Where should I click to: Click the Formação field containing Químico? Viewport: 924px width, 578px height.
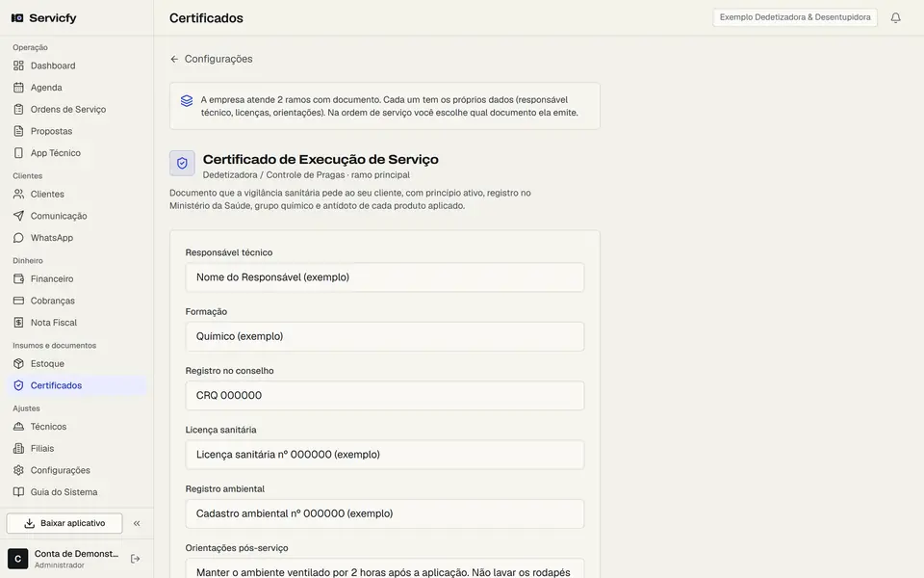tap(385, 336)
